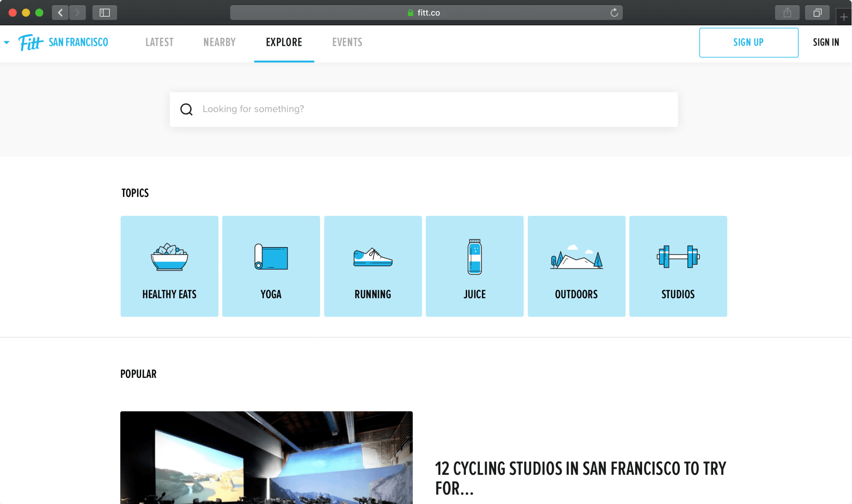
Task: Open a new tab with plus button
Action: [843, 17]
